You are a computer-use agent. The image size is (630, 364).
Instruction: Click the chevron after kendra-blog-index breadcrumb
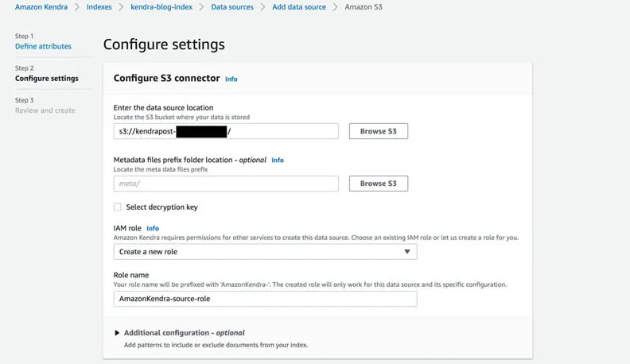[x=202, y=7]
